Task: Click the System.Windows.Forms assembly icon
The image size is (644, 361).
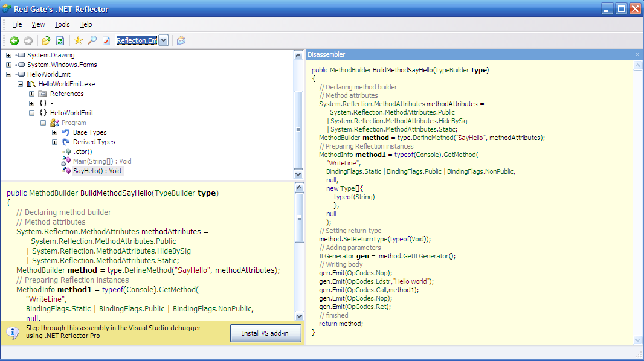Action: (x=20, y=65)
